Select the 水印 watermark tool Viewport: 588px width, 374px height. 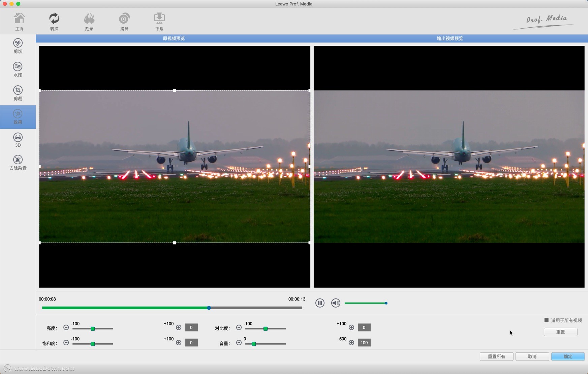[x=18, y=70]
